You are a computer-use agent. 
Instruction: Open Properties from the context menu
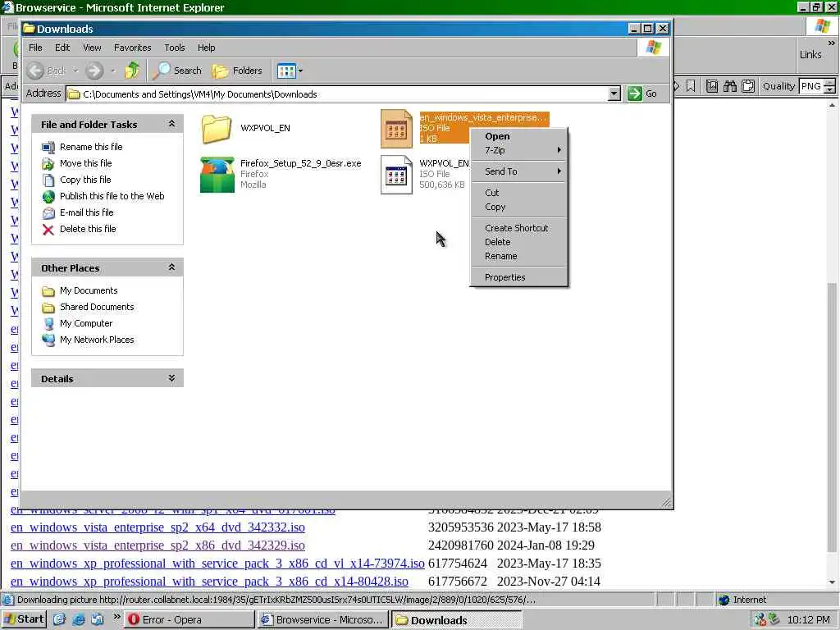[x=518, y=277]
